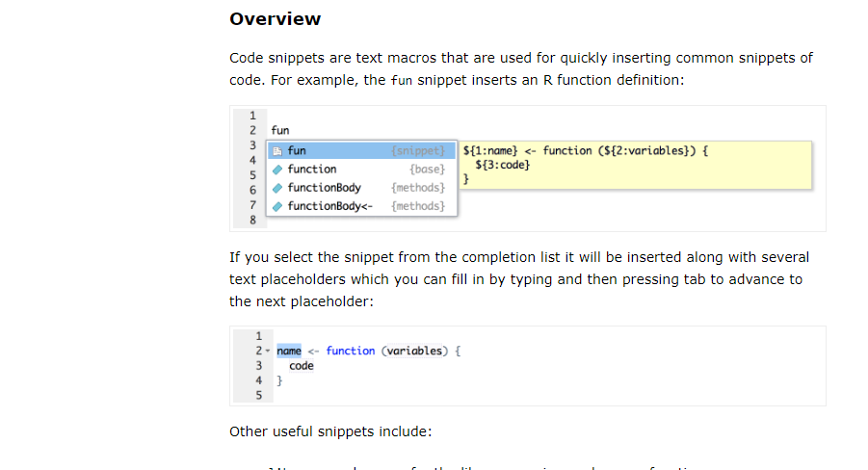868x470 pixels.
Task: Select functionBody<- completion entry
Action: click(361, 206)
